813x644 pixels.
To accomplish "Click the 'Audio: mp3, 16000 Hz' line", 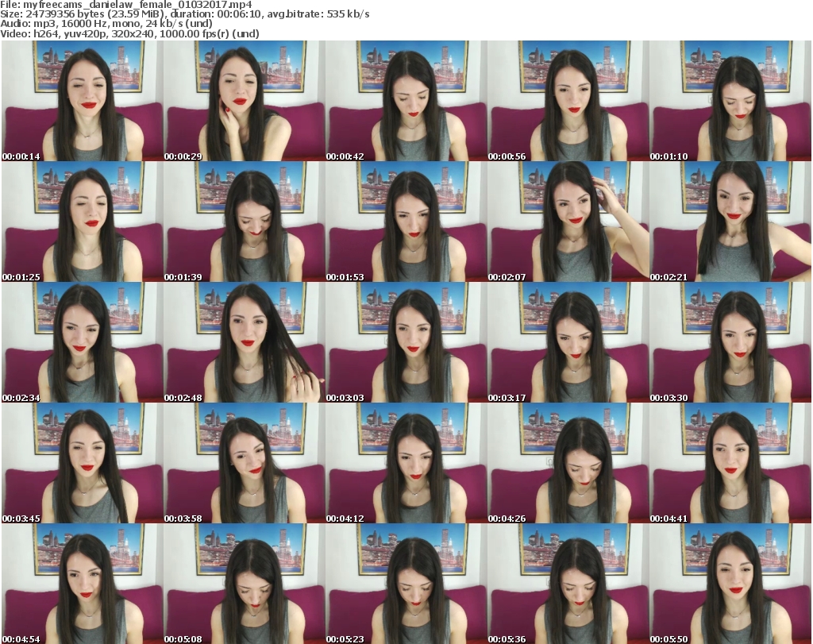I will (106, 24).
